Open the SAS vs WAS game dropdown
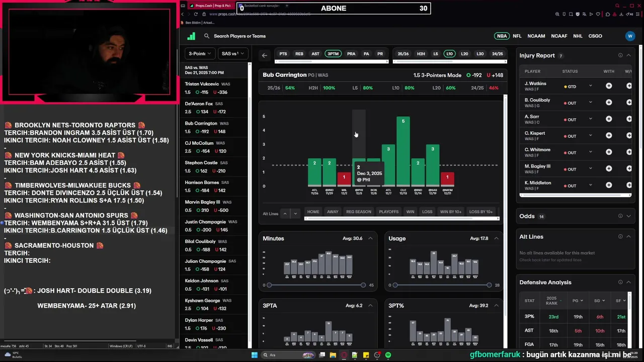The height and width of the screenshot is (362, 644). [232, 53]
